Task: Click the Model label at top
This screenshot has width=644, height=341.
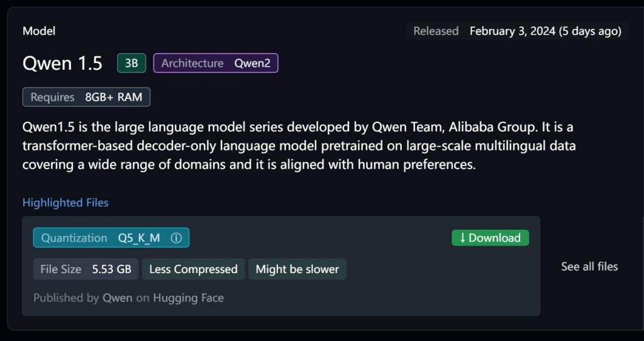Action: click(x=39, y=31)
